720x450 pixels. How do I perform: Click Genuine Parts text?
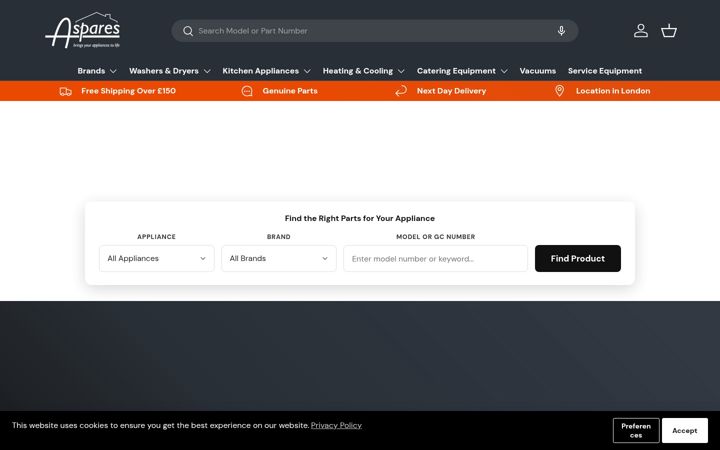click(x=290, y=91)
